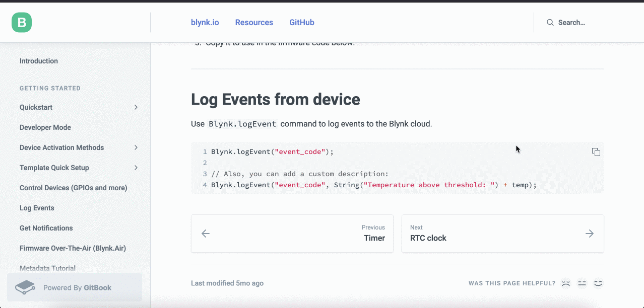
Task: Open the Metadata Tutorial page
Action: click(47, 268)
